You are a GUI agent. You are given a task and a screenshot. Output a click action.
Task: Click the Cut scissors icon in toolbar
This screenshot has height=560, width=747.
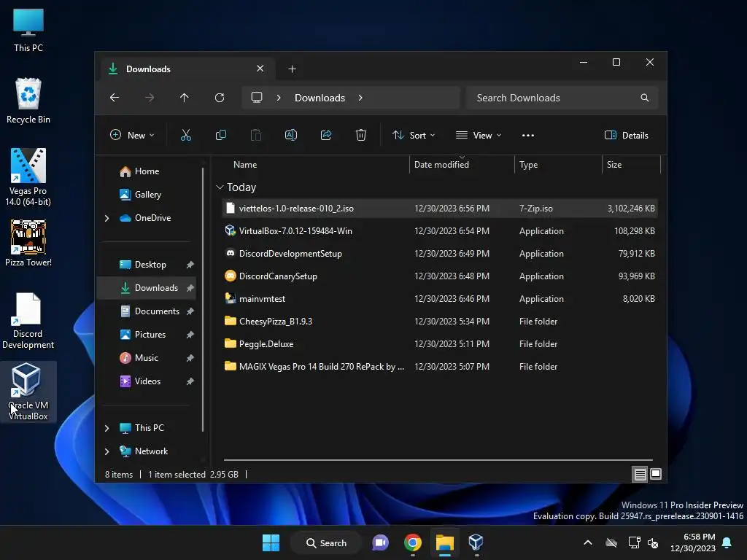click(x=186, y=135)
